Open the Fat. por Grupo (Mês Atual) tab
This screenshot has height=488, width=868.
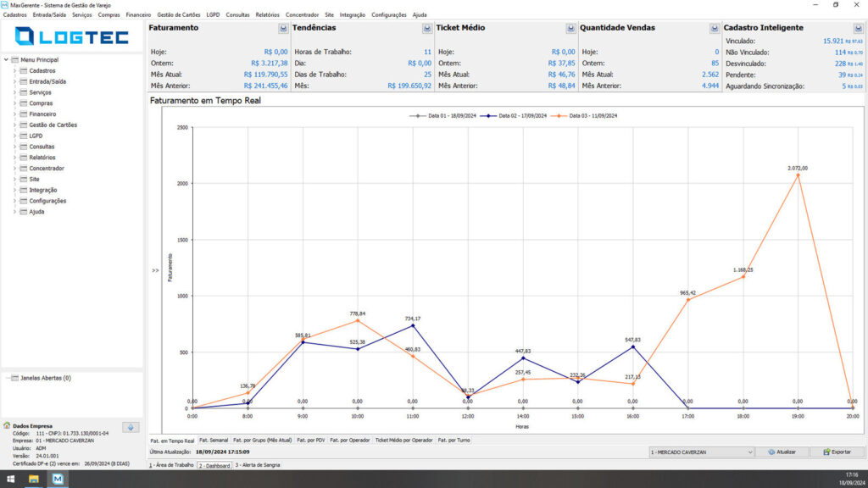pyautogui.click(x=263, y=441)
